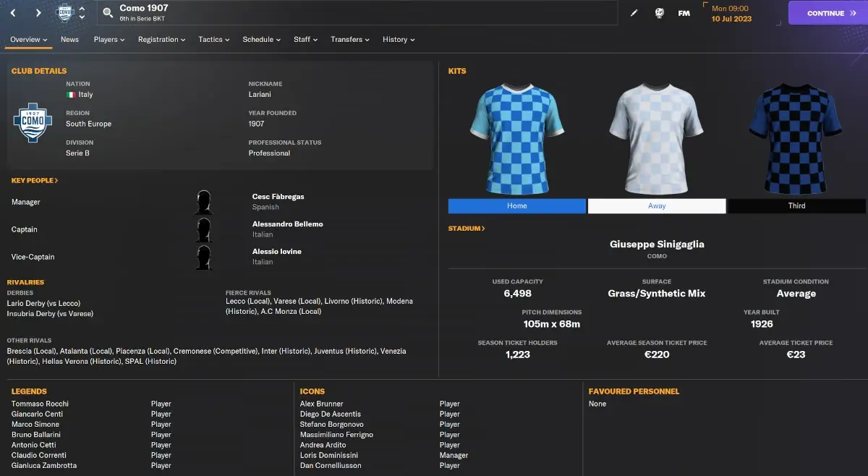
Task: Select icon Stefano Borgonovo
Action: click(332, 425)
